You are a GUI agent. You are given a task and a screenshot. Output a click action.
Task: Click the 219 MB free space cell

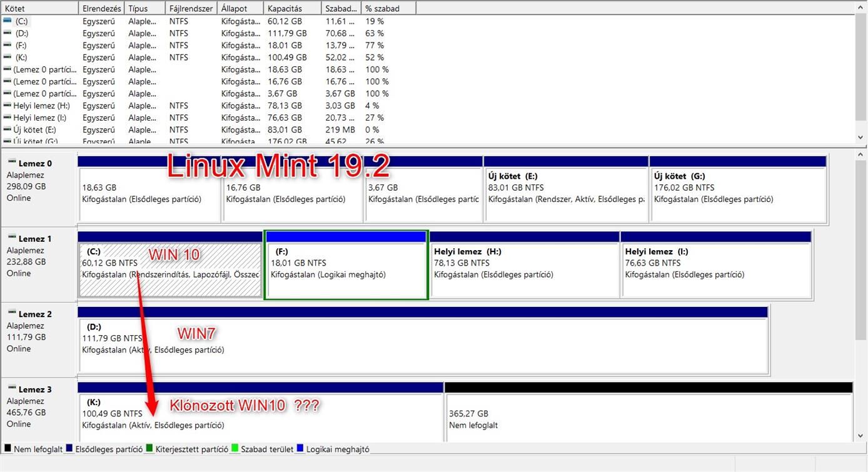(x=340, y=130)
